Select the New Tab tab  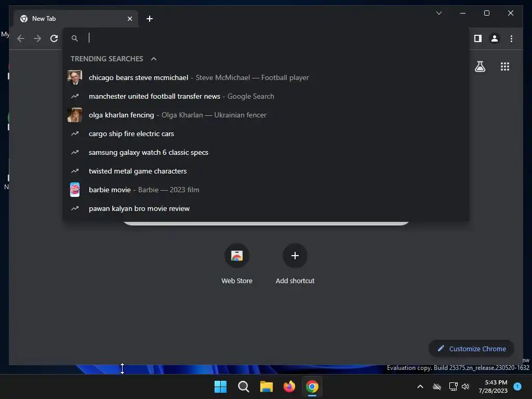click(x=76, y=19)
